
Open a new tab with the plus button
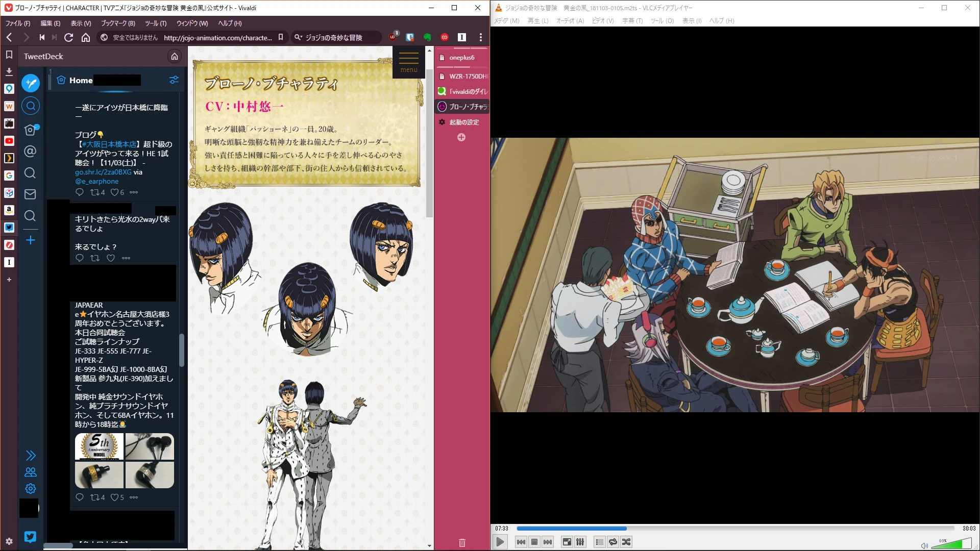(x=461, y=137)
